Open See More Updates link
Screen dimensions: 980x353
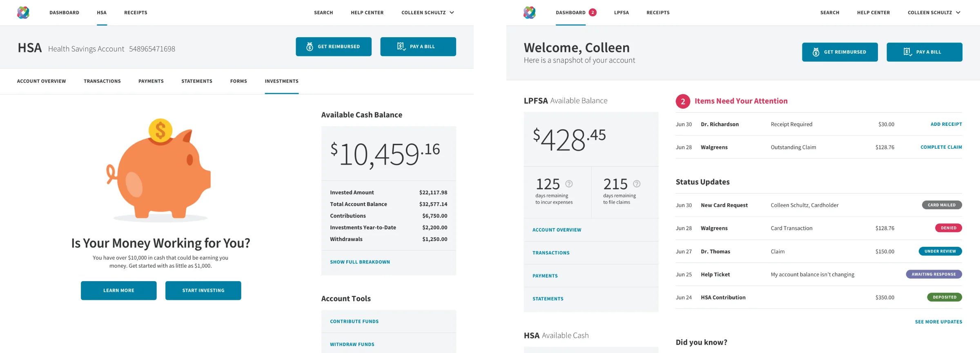(x=938, y=322)
